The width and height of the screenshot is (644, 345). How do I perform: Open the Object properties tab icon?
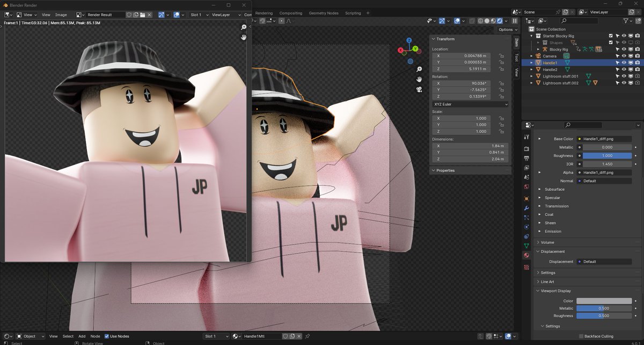(526, 198)
